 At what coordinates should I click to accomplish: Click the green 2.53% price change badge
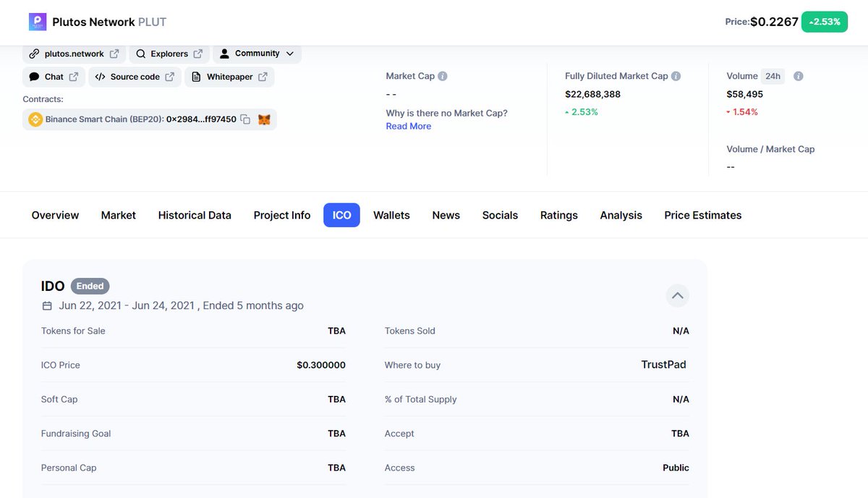[x=825, y=22]
